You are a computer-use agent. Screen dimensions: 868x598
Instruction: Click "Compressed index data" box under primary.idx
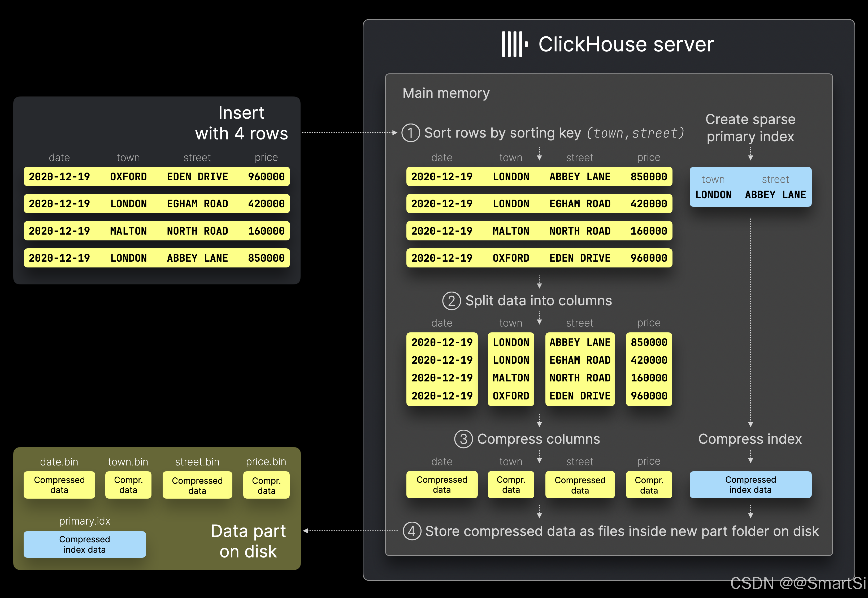click(84, 544)
